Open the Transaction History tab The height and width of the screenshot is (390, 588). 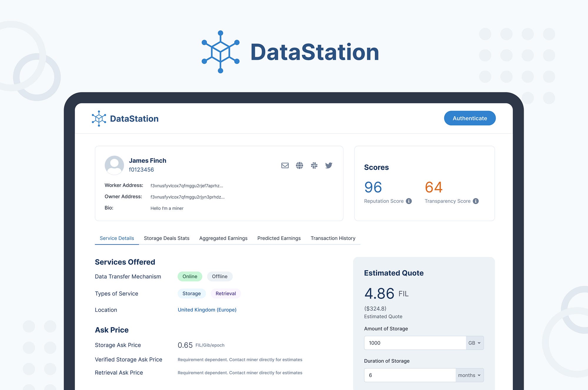(333, 238)
